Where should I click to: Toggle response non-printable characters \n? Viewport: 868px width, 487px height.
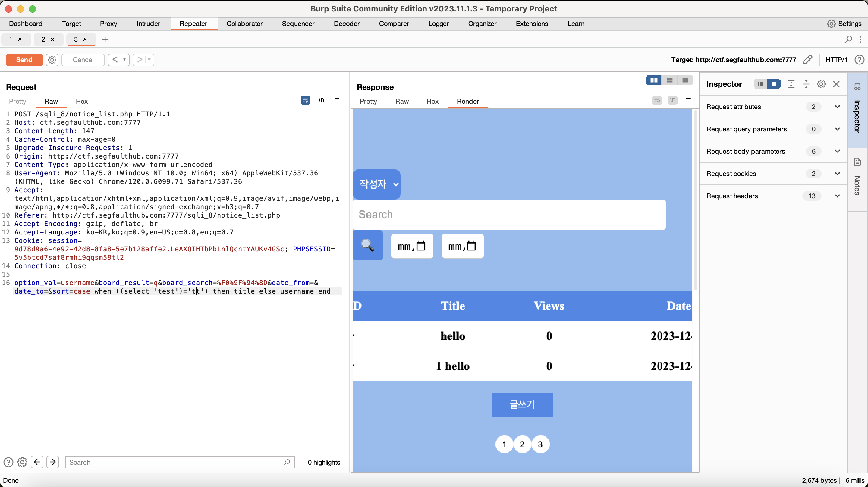click(673, 100)
